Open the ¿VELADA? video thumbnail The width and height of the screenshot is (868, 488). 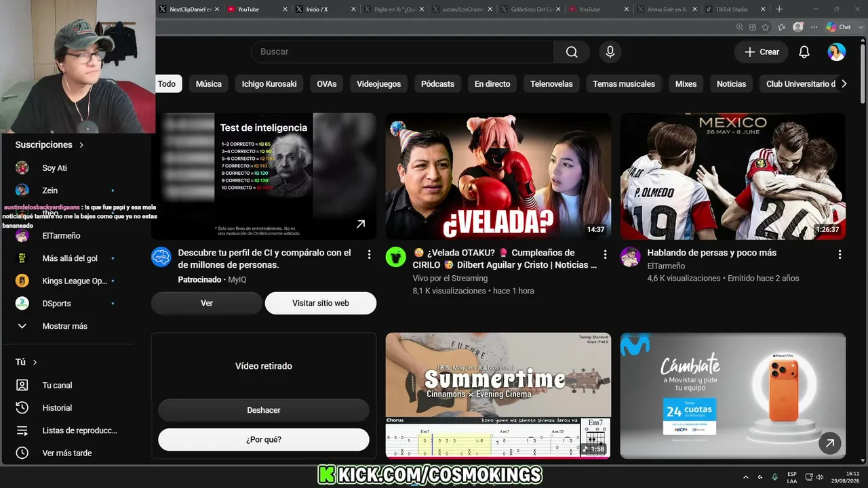point(498,176)
